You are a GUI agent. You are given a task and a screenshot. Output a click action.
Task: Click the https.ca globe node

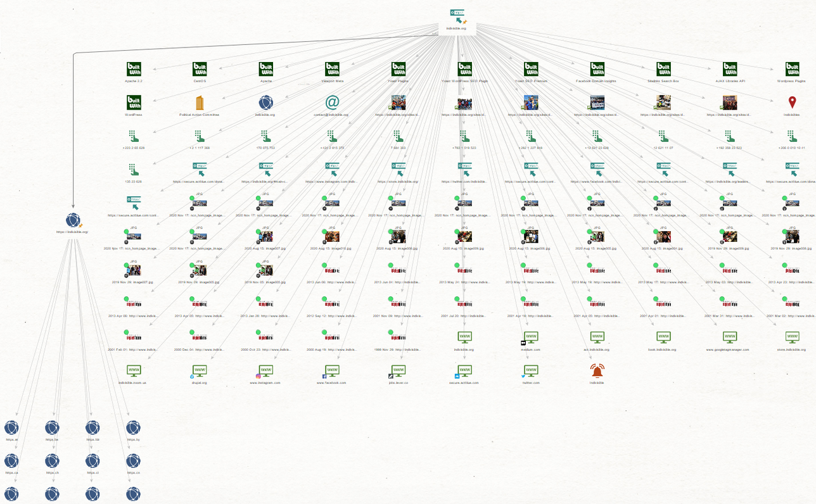12,461
